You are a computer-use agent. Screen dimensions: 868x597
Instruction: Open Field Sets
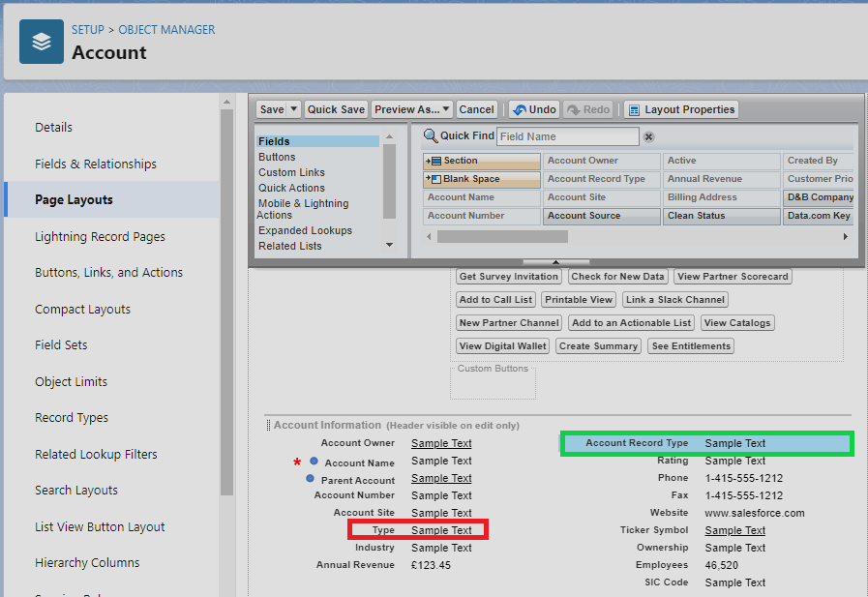point(61,345)
